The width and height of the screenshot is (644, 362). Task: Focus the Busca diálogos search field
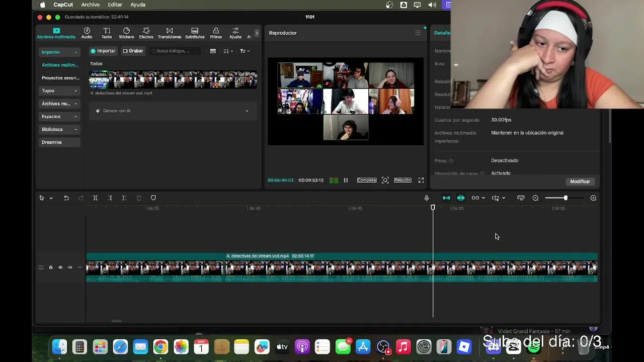click(175, 51)
